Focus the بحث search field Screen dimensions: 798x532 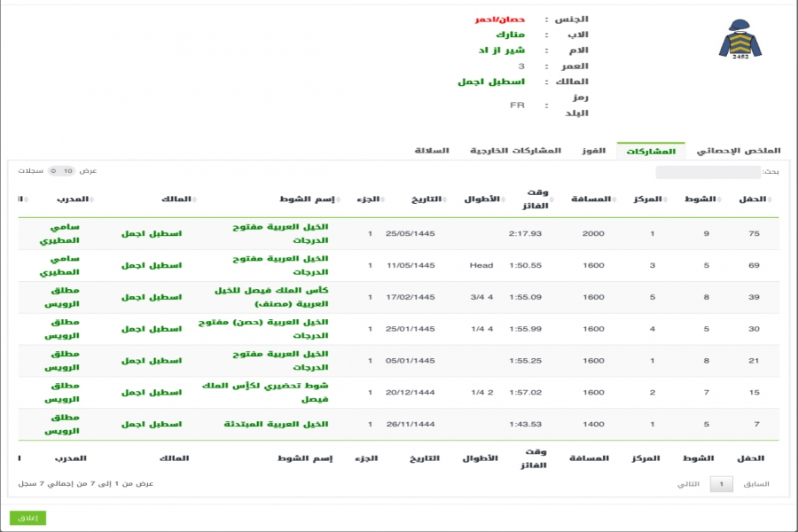point(708,172)
